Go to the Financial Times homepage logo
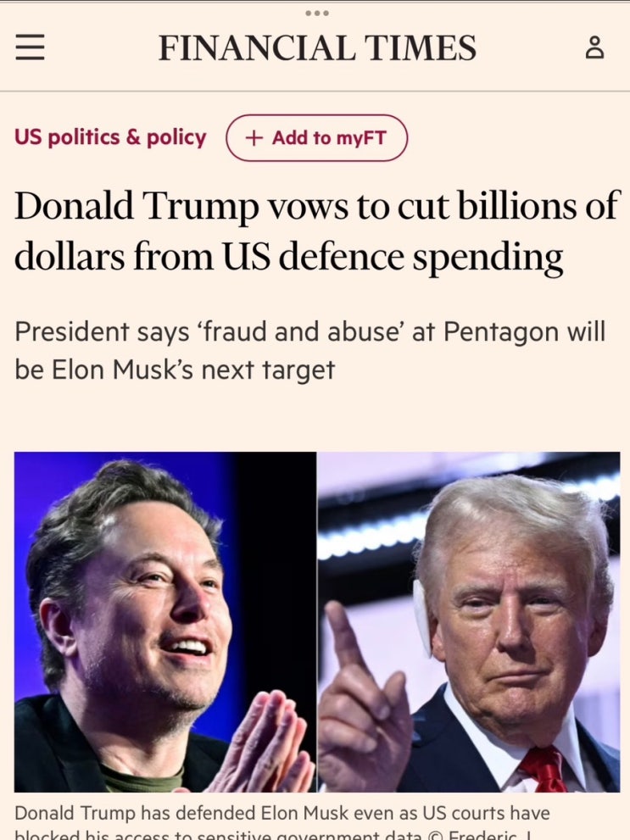Screen dimensions: 630x840 (317, 47)
